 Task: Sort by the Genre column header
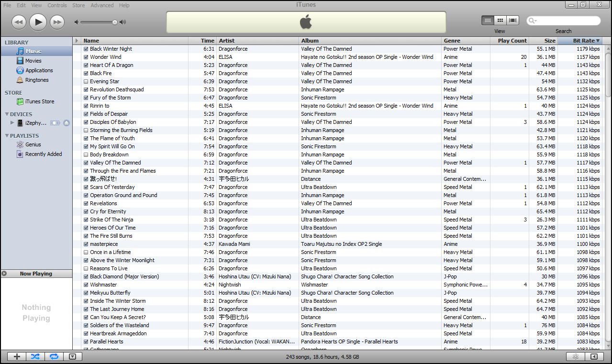tap(466, 41)
